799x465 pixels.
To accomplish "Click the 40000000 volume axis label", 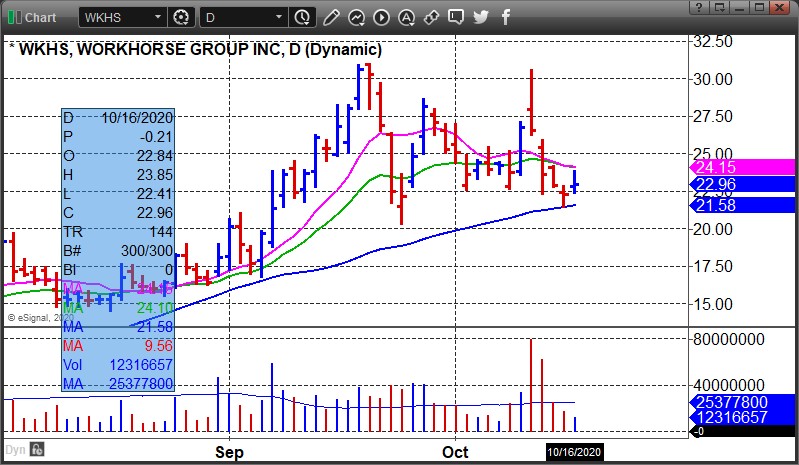I will [729, 385].
